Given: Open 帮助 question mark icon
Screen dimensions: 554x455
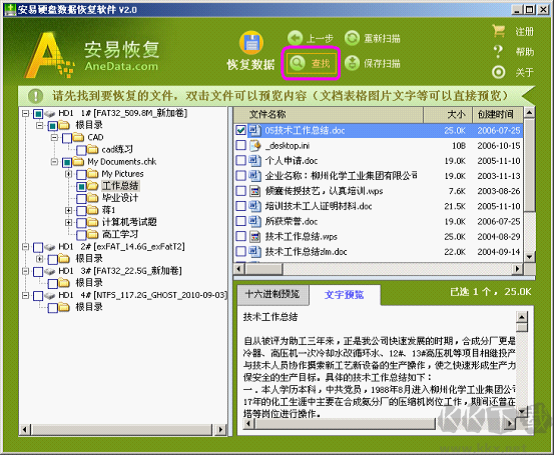Looking at the screenshot, I should (x=498, y=52).
